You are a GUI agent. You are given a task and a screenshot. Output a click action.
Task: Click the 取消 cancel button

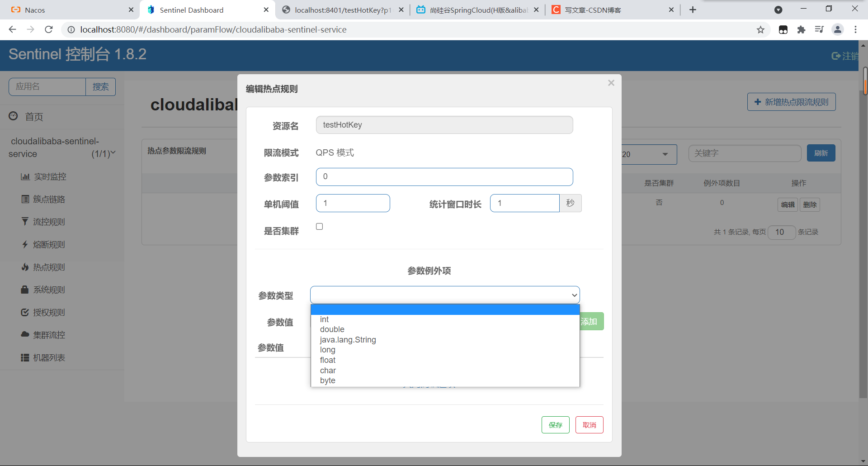click(x=589, y=425)
